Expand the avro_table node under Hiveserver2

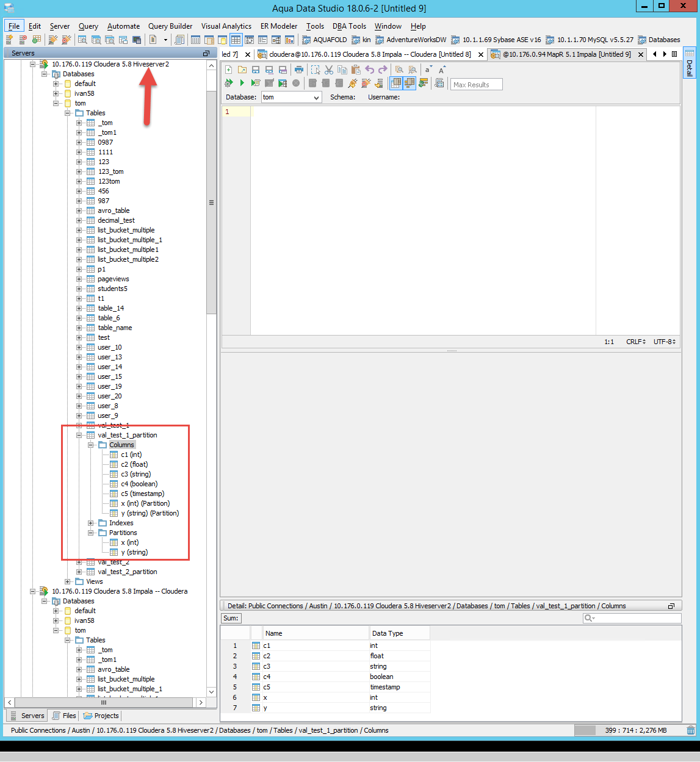79,210
